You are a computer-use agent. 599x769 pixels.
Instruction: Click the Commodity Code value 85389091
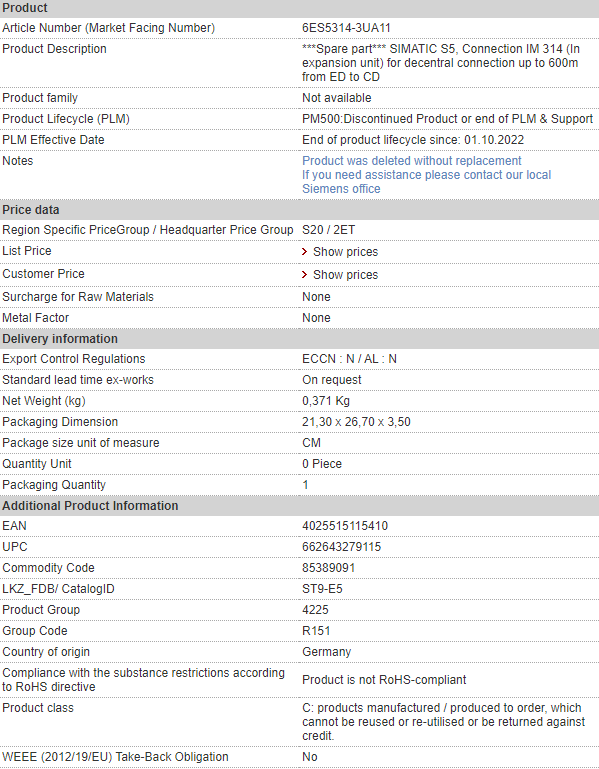(329, 568)
